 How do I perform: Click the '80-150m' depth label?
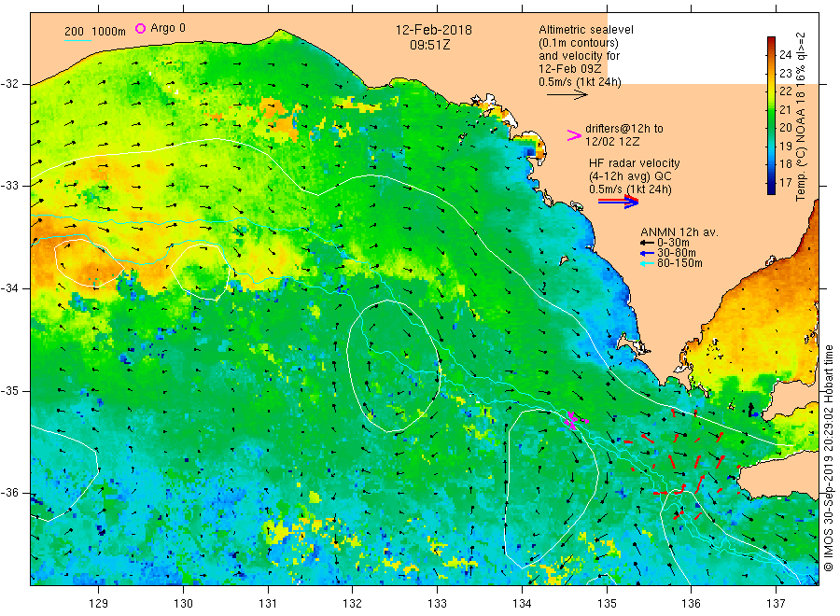(679, 263)
